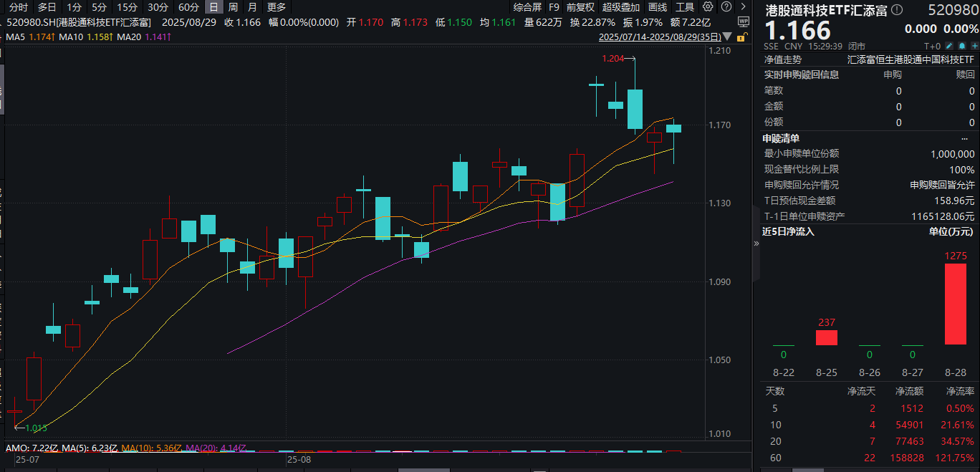Click the right arrow at toolbar end
The height and width of the screenshot is (472, 980).
point(743,7)
